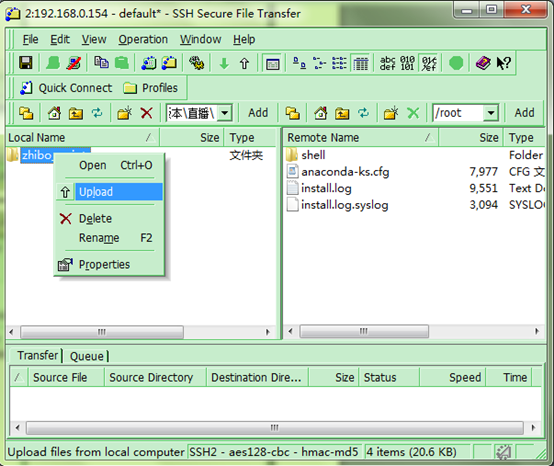Viewport: 554px width, 466px height.
Task: Click the window layout icon in toolbar
Action: click(x=272, y=64)
